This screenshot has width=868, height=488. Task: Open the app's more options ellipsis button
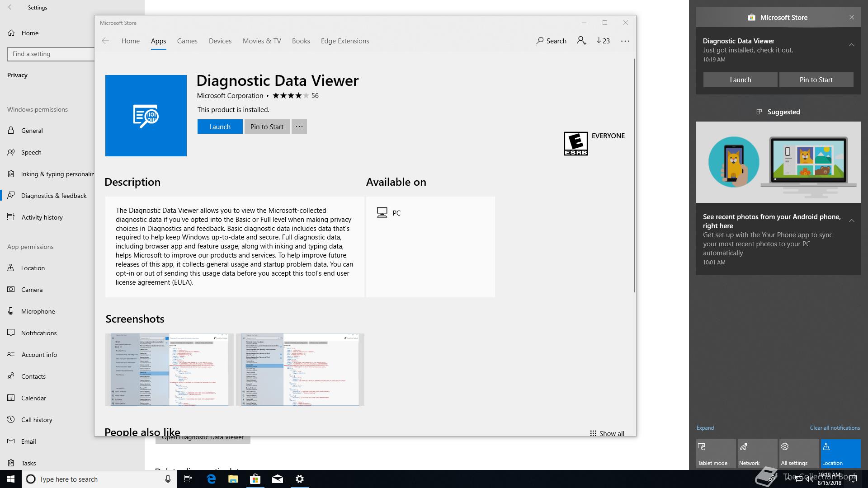(299, 127)
